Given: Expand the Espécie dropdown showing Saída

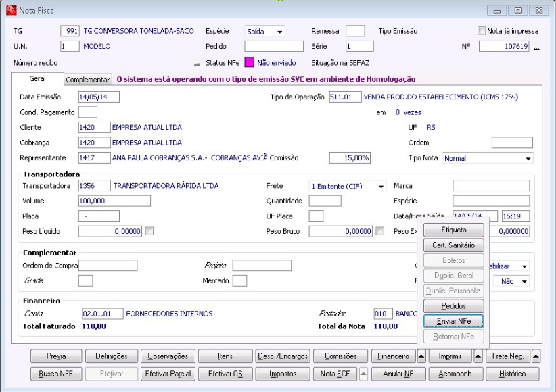Looking at the screenshot, I should tap(279, 32).
